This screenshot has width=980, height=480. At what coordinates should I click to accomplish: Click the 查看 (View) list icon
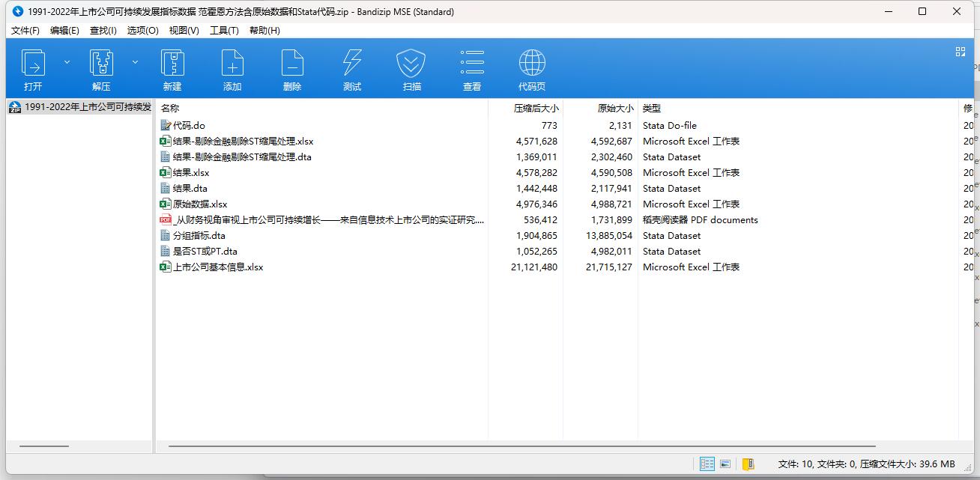(472, 64)
